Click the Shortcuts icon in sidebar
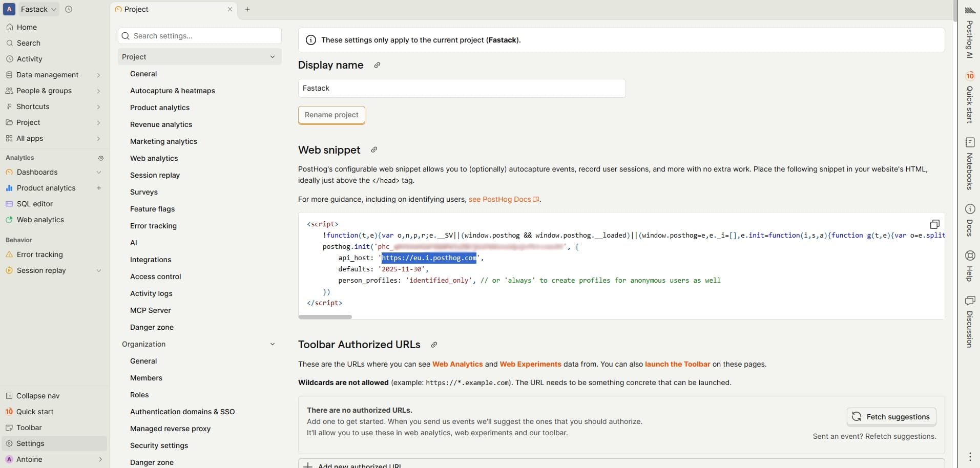The image size is (980, 468). pos(9,107)
